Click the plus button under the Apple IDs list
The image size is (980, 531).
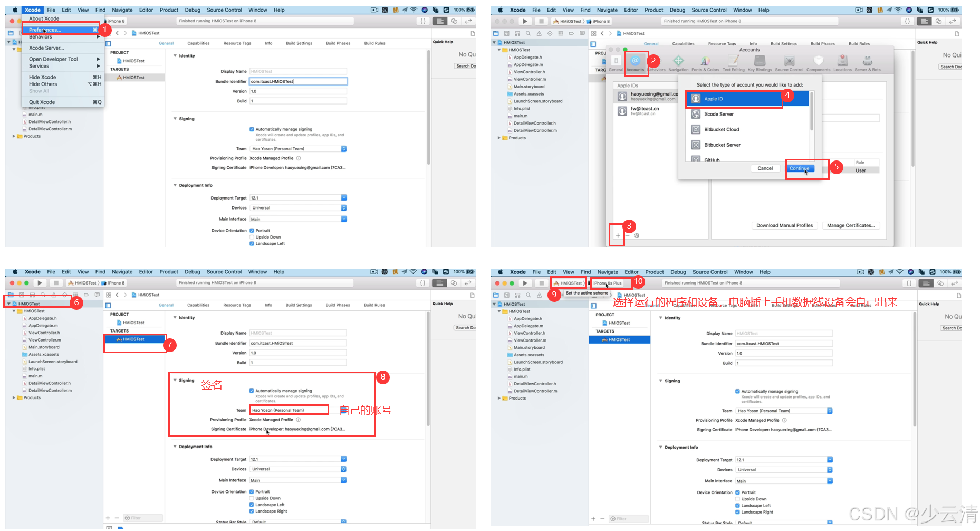(618, 235)
